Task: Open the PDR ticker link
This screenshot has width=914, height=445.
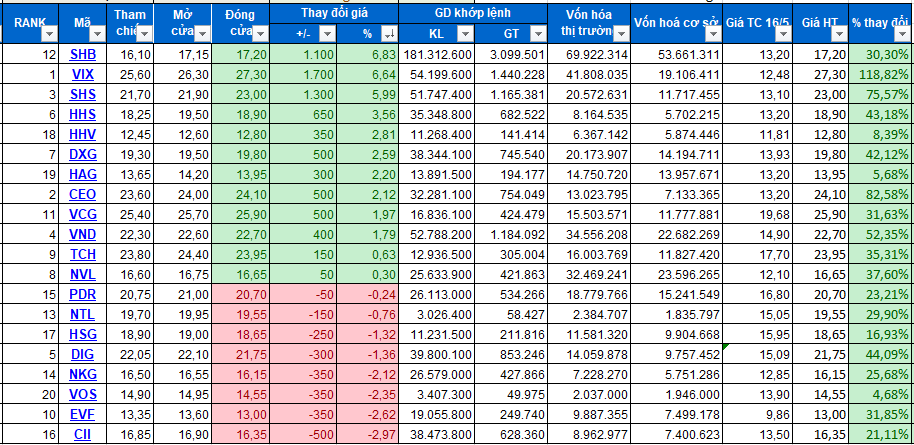Action: pyautogui.click(x=83, y=295)
